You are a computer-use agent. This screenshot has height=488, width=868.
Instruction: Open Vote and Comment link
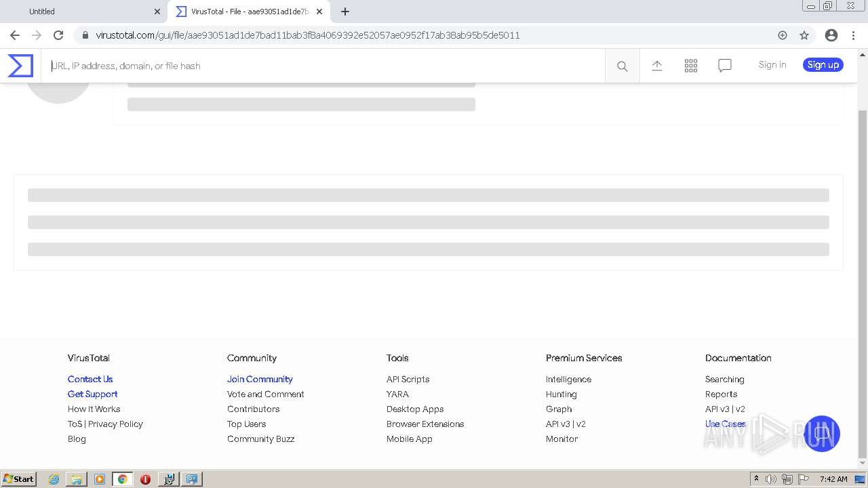click(x=265, y=394)
